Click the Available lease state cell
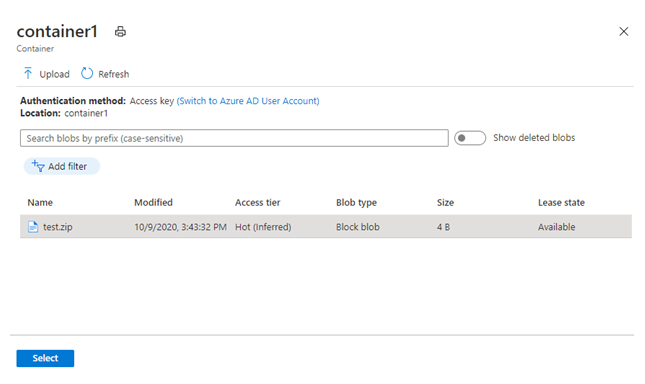Screen dimensions: 645x384 tap(557, 227)
